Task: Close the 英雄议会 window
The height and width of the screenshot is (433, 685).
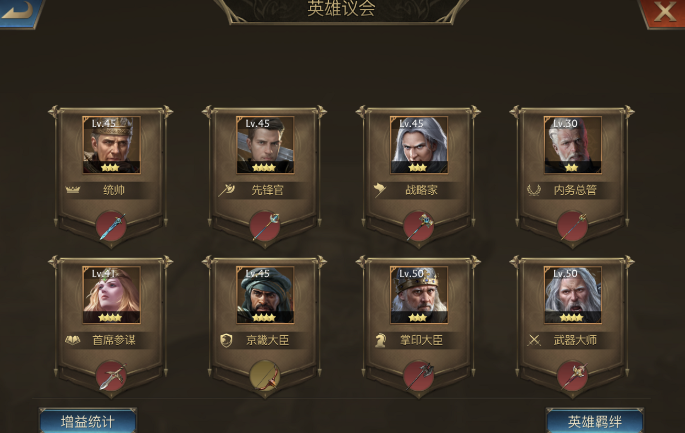Action: [663, 12]
